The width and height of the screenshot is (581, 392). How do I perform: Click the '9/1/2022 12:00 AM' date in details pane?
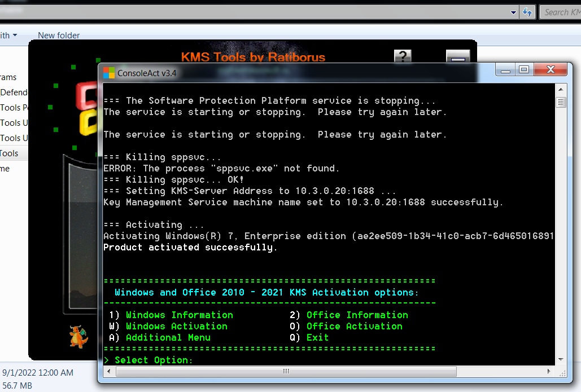[x=38, y=373]
